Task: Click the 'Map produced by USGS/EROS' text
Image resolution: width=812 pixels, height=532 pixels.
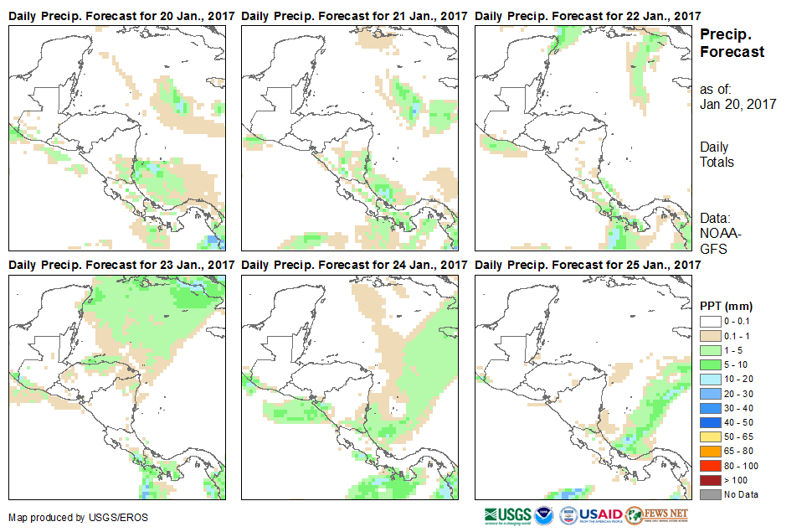Action: (78, 517)
